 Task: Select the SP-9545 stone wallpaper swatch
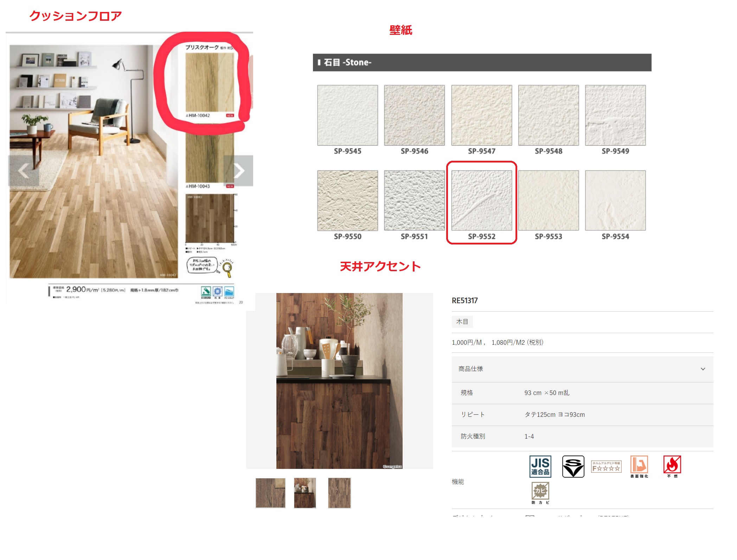pos(347,115)
